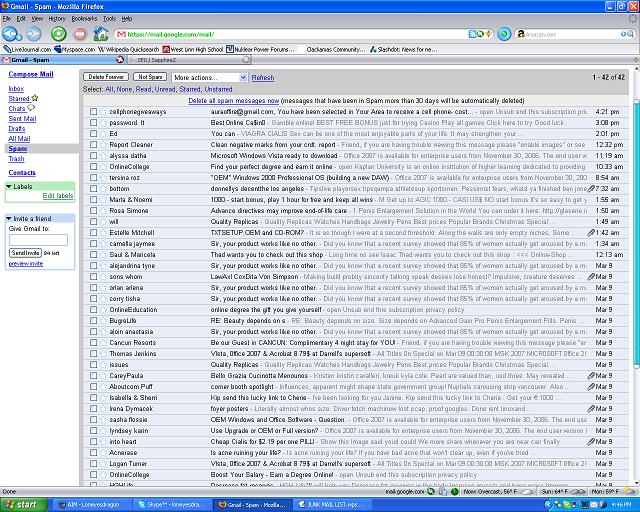The image size is (640, 512).
Task: Click Delete all spam messages now
Action: (233, 100)
